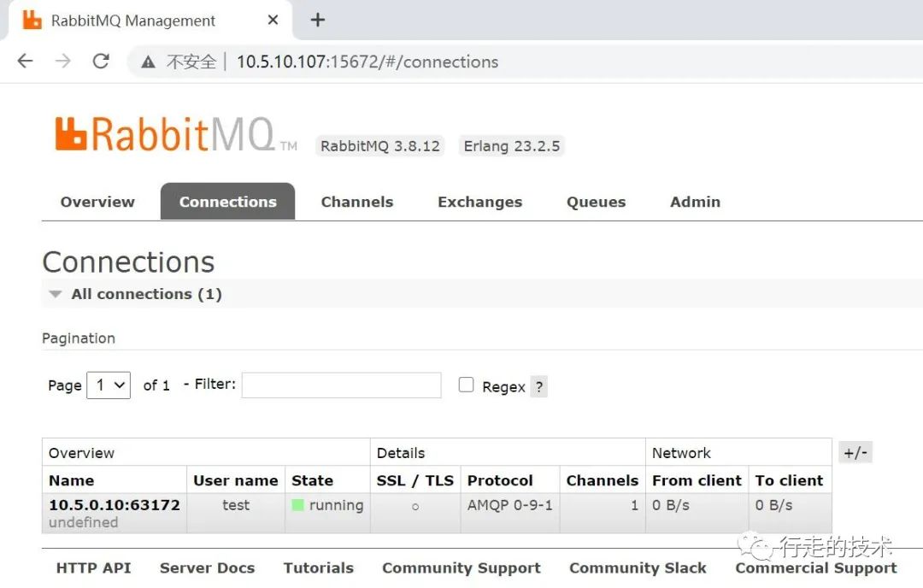Sort by State column header
Screen dimensions: 923x588
312,480
